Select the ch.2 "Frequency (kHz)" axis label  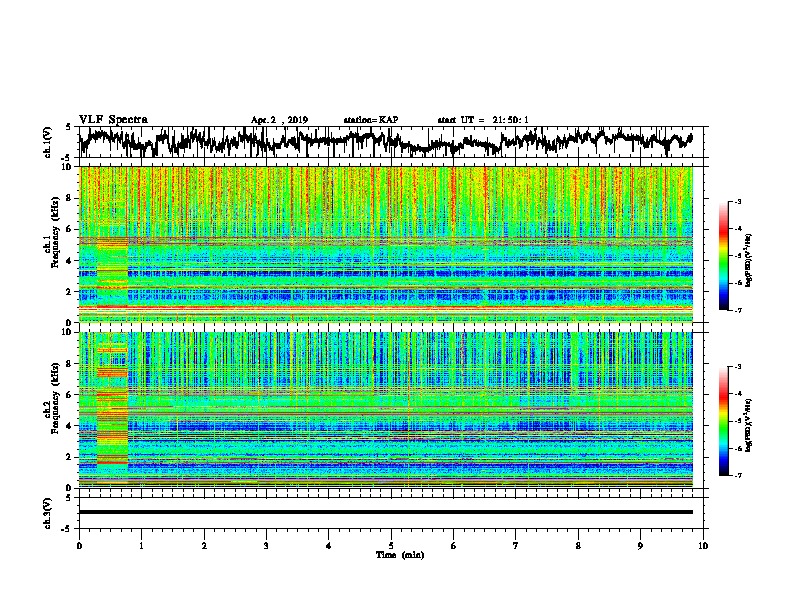(x=55, y=398)
